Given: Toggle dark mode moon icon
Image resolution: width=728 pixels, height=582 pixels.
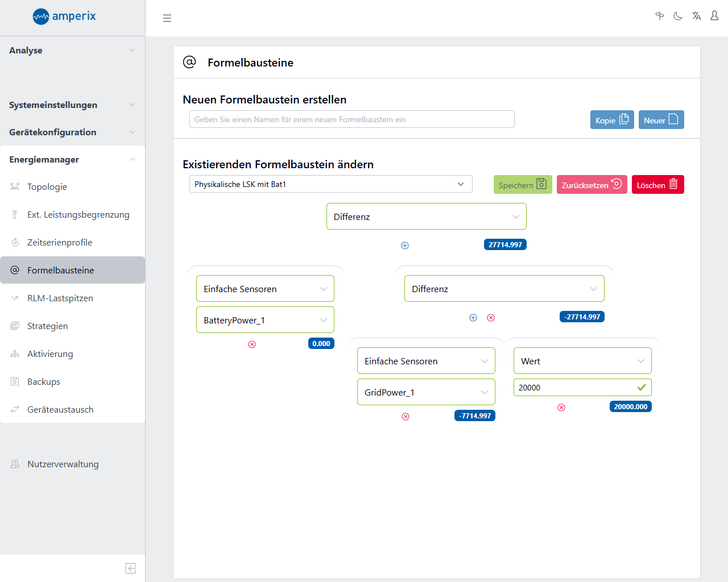Looking at the screenshot, I should point(678,16).
